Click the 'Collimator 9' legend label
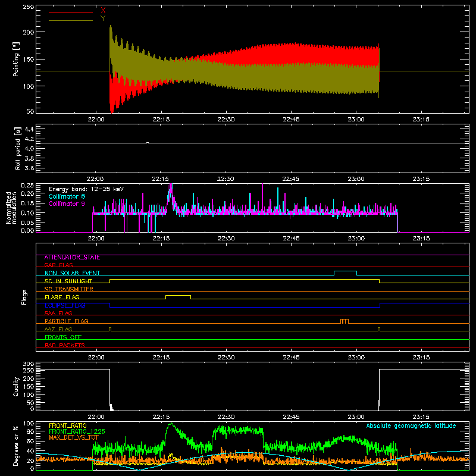 pyautogui.click(x=67, y=203)
